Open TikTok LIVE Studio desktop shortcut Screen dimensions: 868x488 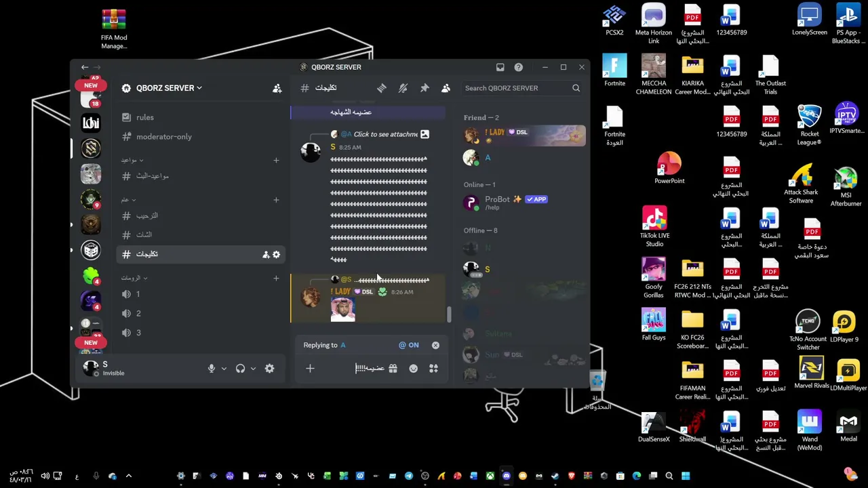[654, 227]
